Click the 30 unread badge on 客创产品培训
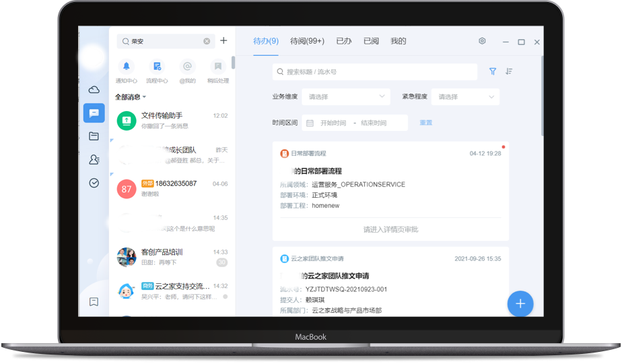622x364 pixels. (222, 262)
